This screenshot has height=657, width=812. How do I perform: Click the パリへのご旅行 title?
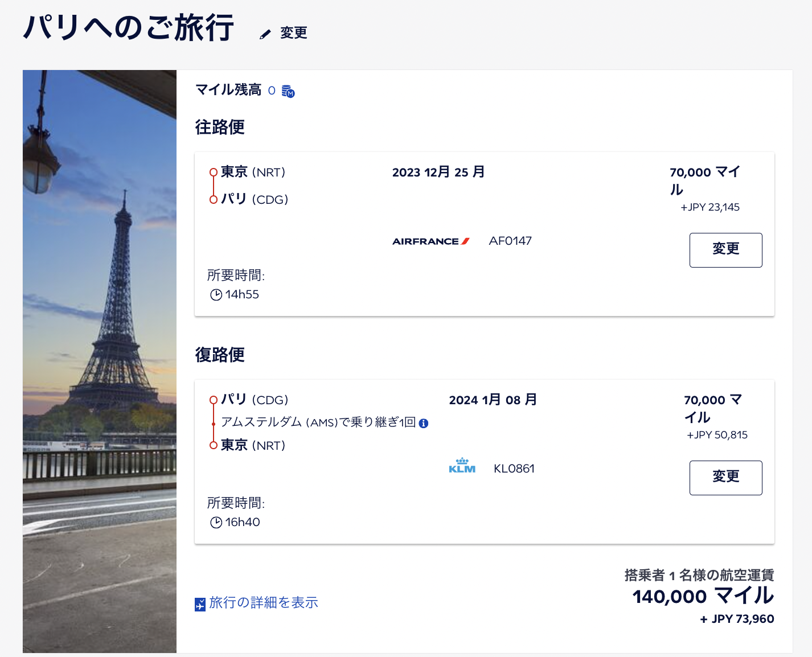(129, 27)
